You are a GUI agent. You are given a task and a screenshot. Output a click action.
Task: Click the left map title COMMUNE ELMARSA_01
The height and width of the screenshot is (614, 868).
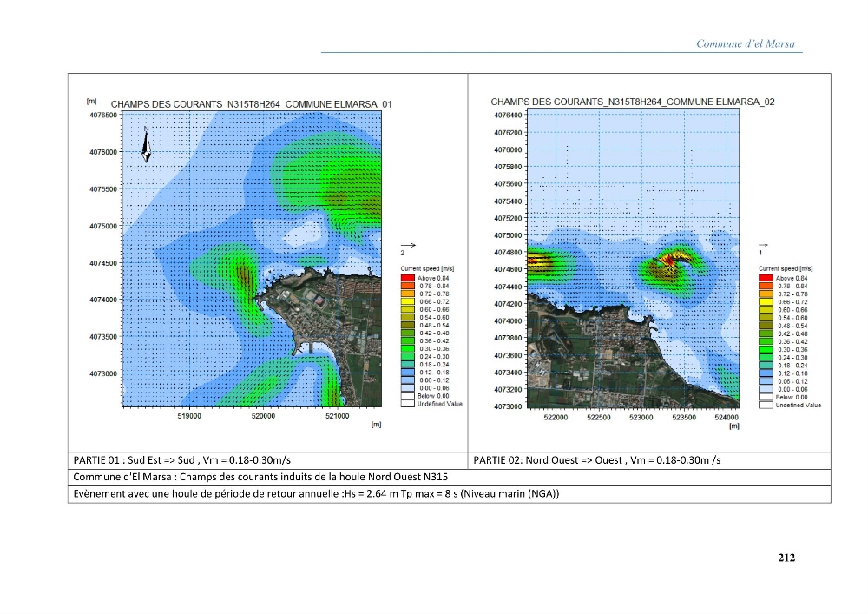pos(252,104)
